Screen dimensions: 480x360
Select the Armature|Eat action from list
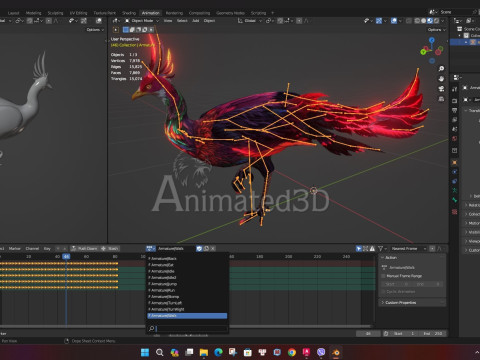(x=187, y=265)
